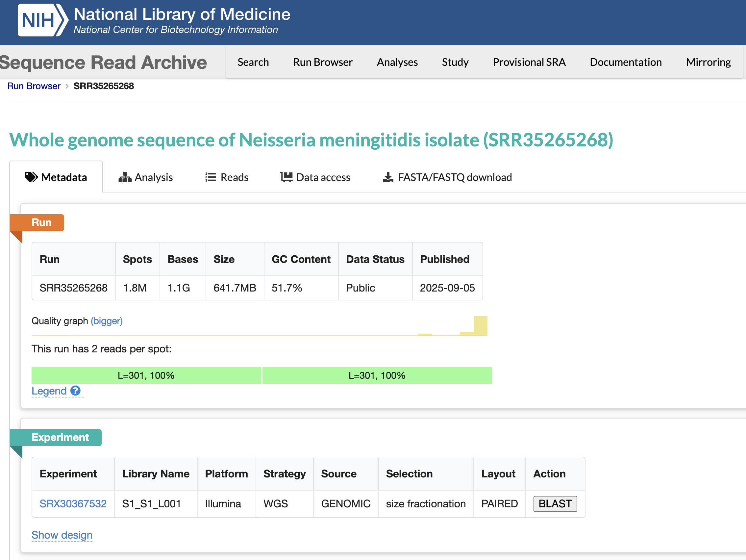Click the Metadata tag icon
Image resolution: width=746 pixels, height=560 pixels.
tap(31, 177)
